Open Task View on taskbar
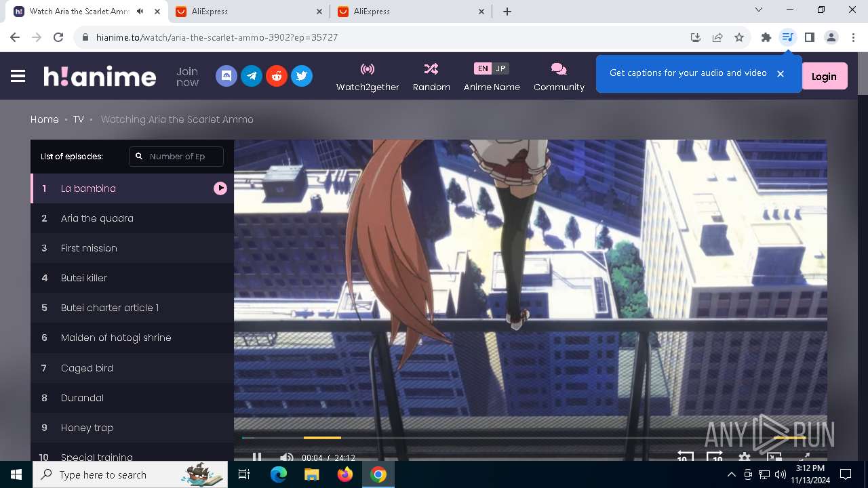The image size is (868, 488). [244, 474]
